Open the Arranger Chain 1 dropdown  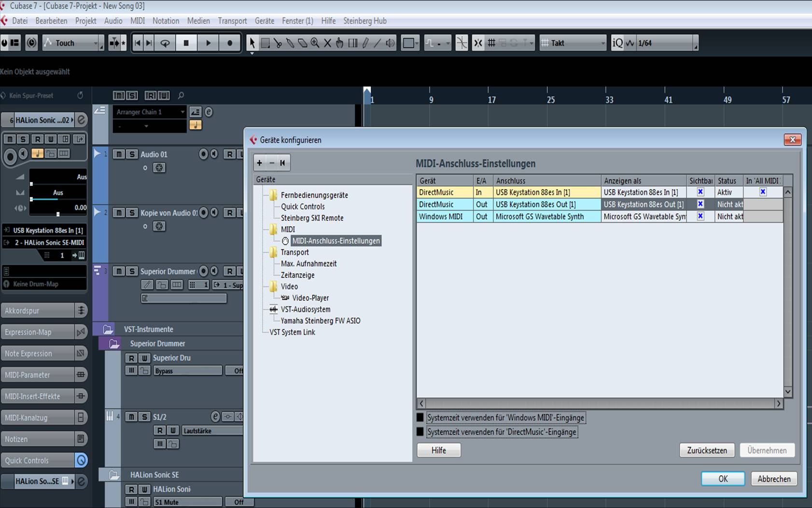tap(150, 112)
